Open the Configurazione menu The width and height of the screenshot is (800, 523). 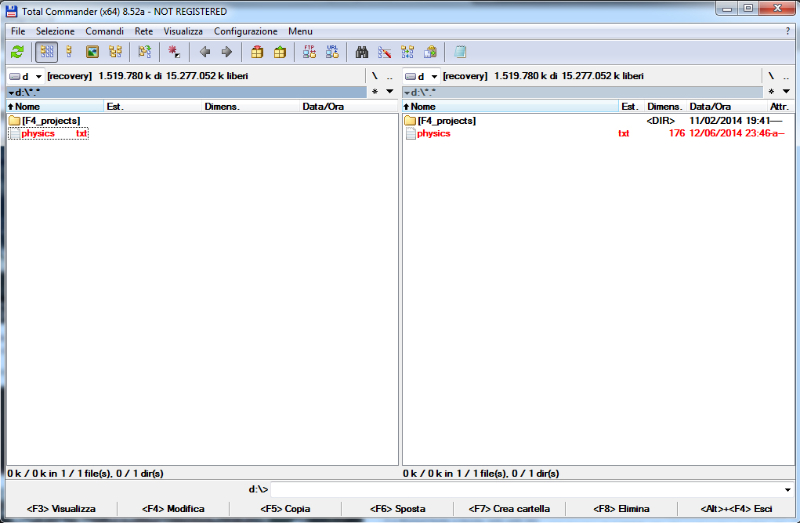pos(245,31)
